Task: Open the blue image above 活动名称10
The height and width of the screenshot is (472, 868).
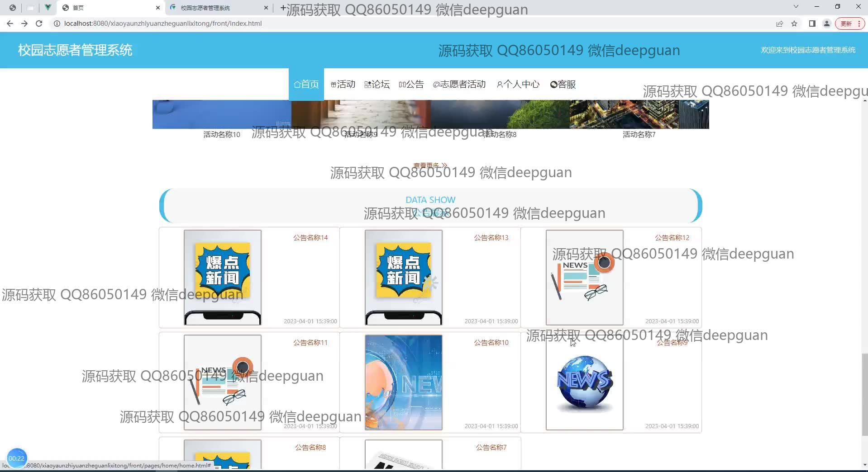Action: [x=222, y=114]
